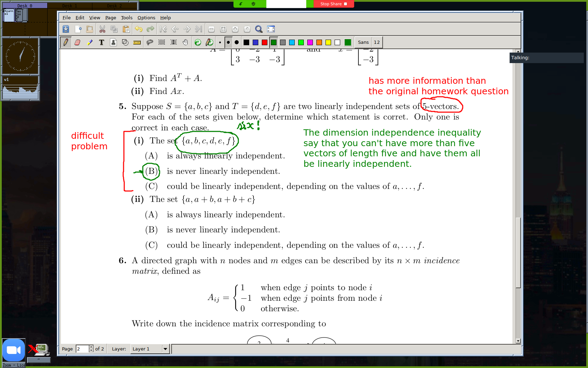Choose the Ruler tool
588x368 pixels.
[137, 42]
